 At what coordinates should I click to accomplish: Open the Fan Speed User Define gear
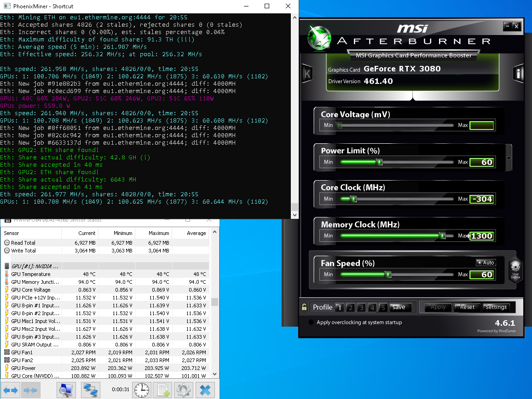click(x=515, y=270)
